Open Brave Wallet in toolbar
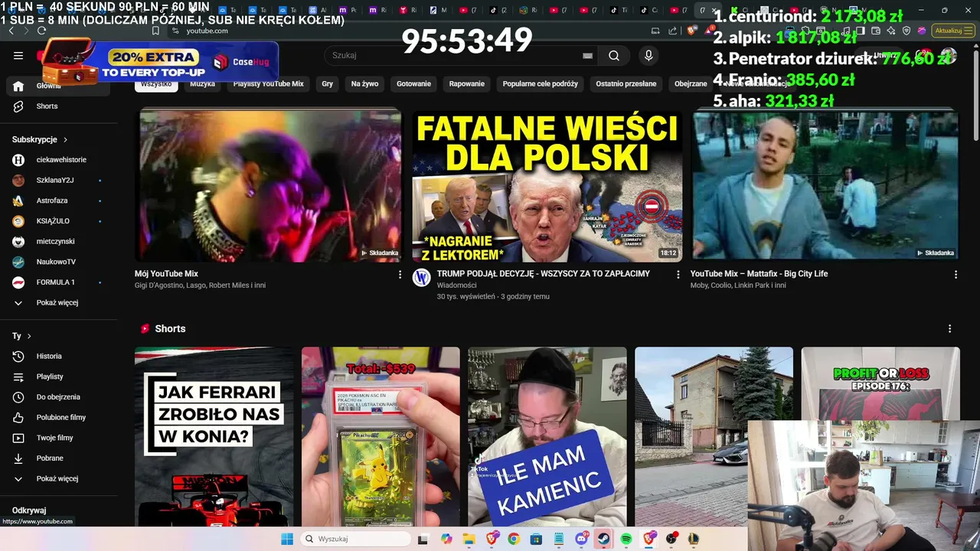Image resolution: width=980 pixels, height=551 pixels. click(877, 31)
